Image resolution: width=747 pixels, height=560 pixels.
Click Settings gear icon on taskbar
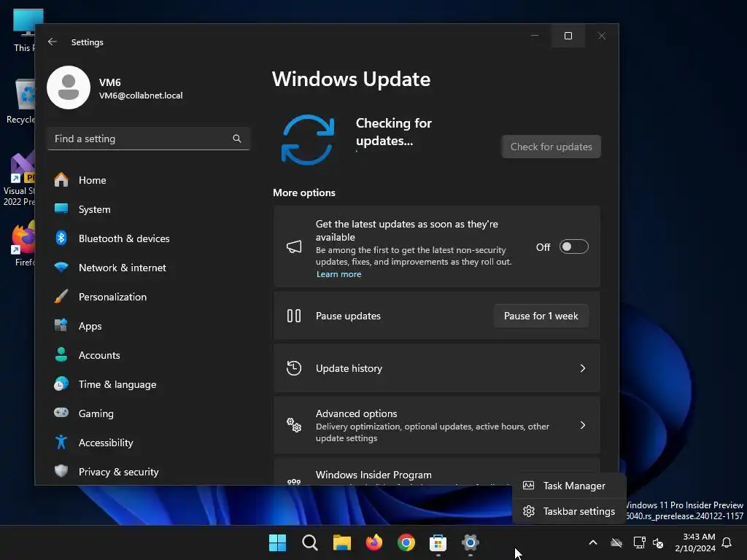[x=471, y=542]
